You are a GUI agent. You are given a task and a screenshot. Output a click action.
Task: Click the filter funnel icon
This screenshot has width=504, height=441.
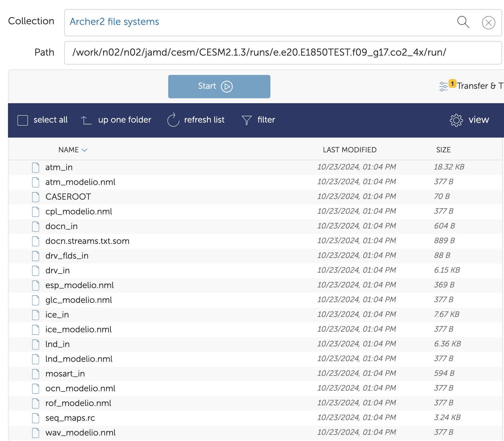point(246,120)
